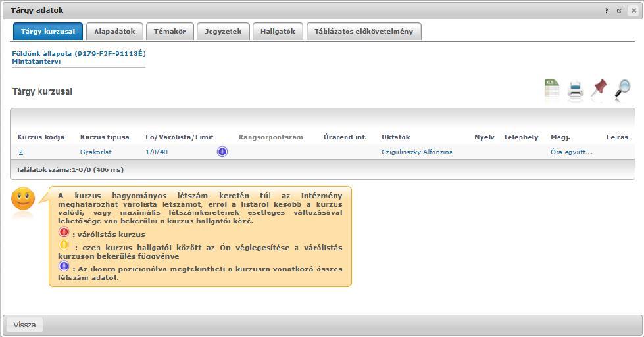Open course code 2 link
644x337 pixels.
click(x=21, y=152)
